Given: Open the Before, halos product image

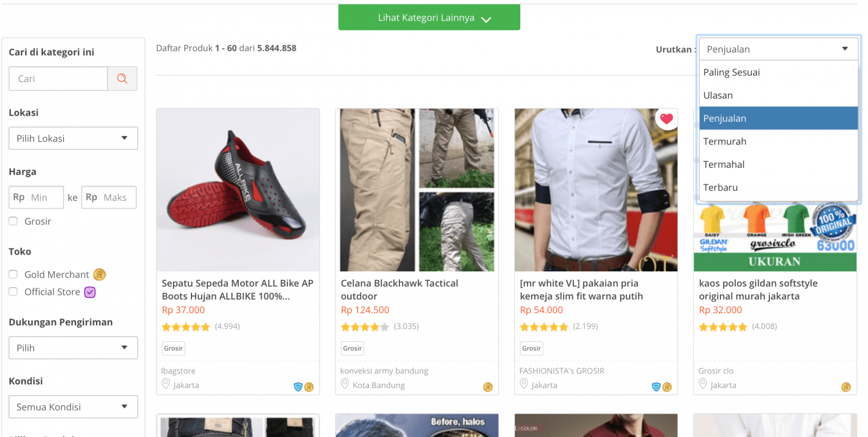Looking at the screenshot, I should pyautogui.click(x=417, y=426).
